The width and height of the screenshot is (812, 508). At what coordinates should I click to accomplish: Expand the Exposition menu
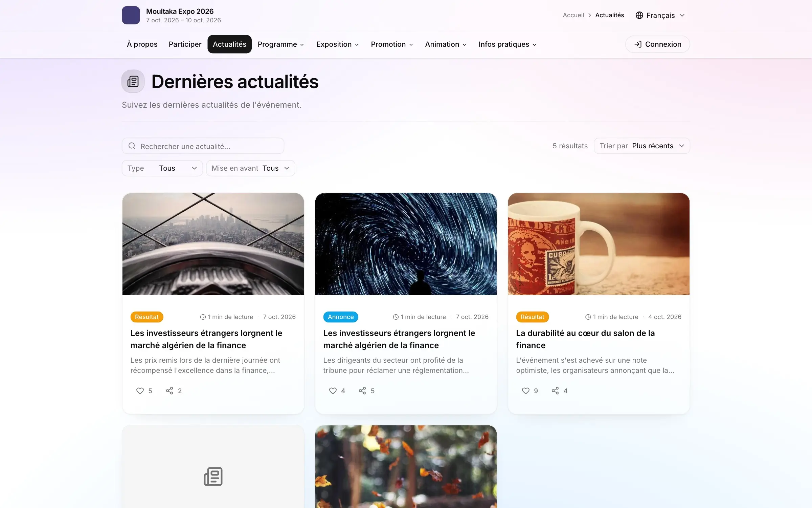pyautogui.click(x=337, y=44)
